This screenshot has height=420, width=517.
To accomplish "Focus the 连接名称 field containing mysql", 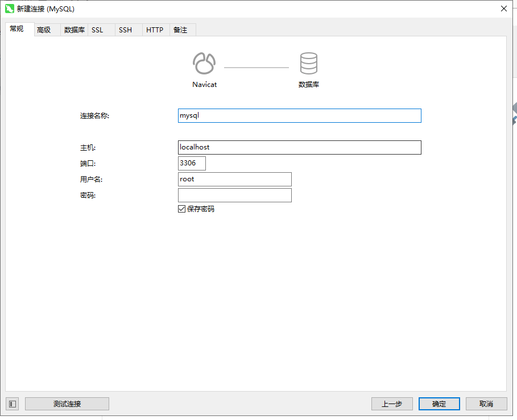I will [300, 115].
